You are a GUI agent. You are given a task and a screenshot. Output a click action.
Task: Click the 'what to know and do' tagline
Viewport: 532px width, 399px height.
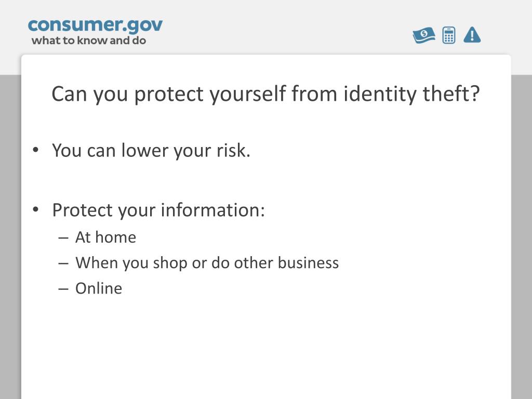pyautogui.click(x=88, y=41)
